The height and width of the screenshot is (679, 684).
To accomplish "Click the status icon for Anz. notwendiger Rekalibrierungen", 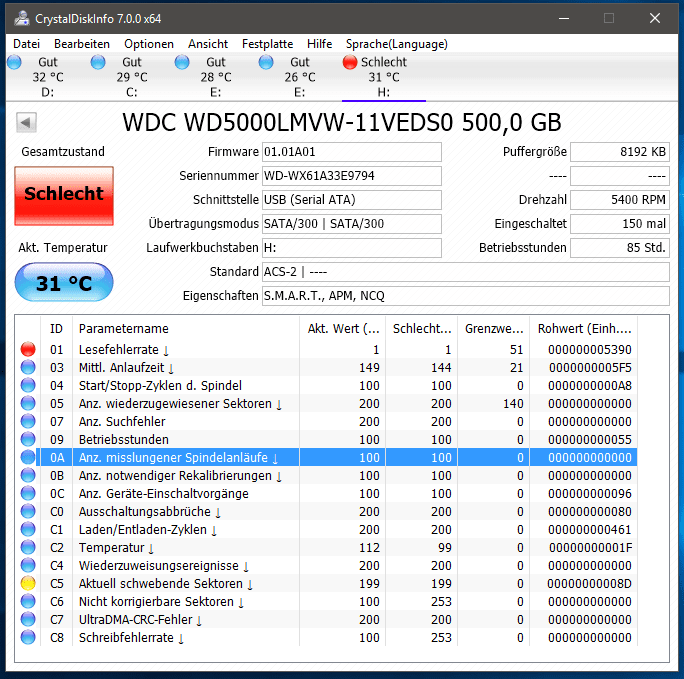I will click(28, 475).
